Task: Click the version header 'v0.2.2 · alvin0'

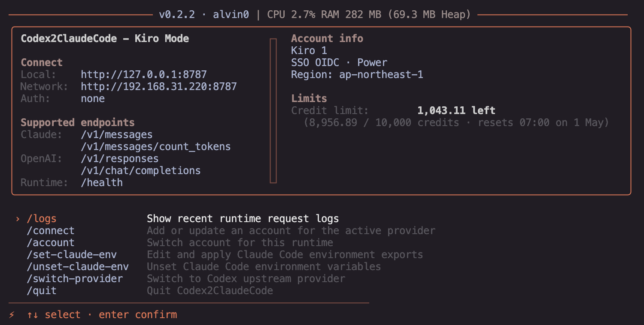Action: click(x=204, y=15)
